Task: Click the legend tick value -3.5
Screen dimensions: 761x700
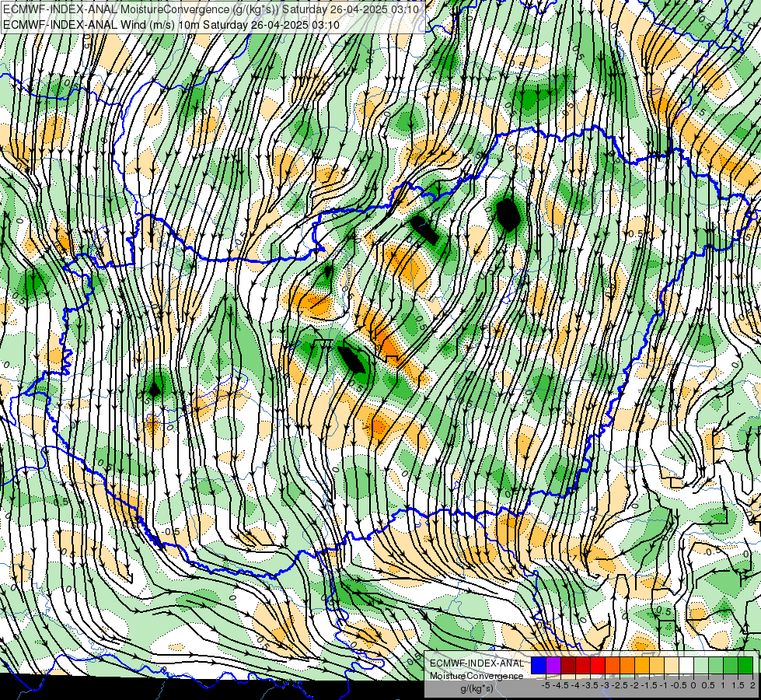Action: [x=590, y=685]
